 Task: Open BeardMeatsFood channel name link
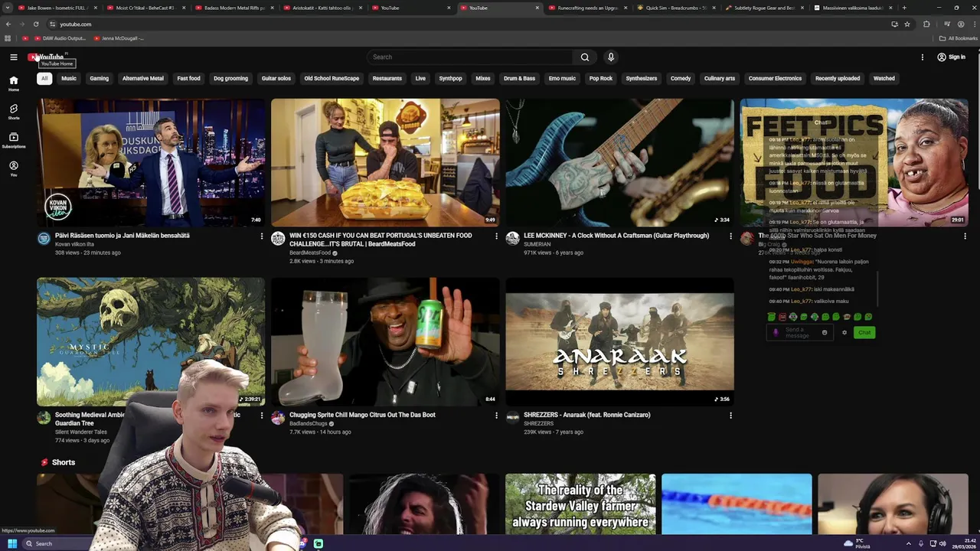click(310, 253)
